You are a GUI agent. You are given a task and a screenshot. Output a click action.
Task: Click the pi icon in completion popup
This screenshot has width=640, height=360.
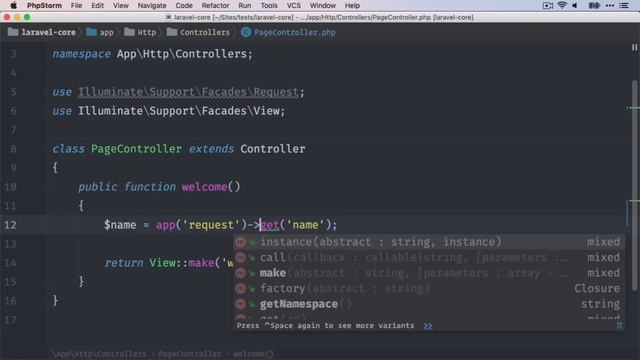620,325
